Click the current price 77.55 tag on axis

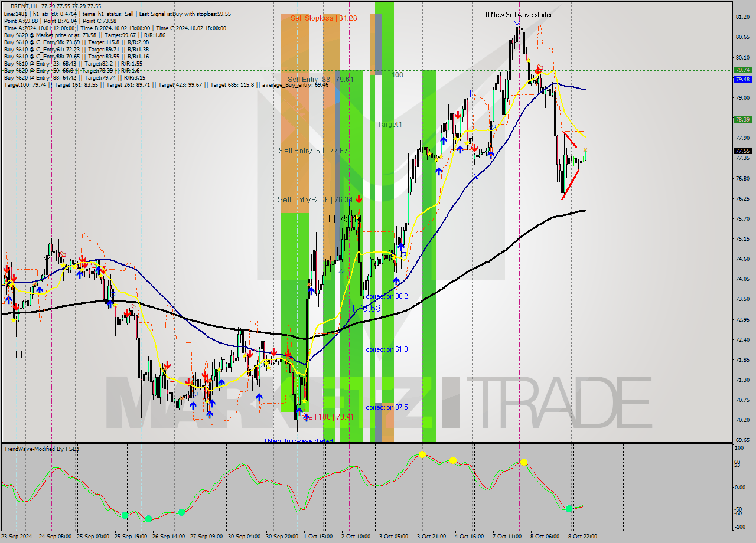pyautogui.click(x=742, y=151)
